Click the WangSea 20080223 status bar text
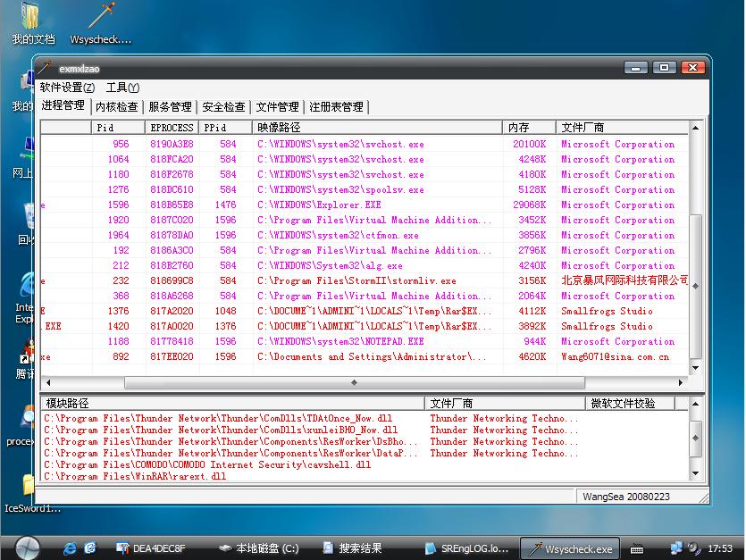The image size is (746, 560). click(626, 497)
